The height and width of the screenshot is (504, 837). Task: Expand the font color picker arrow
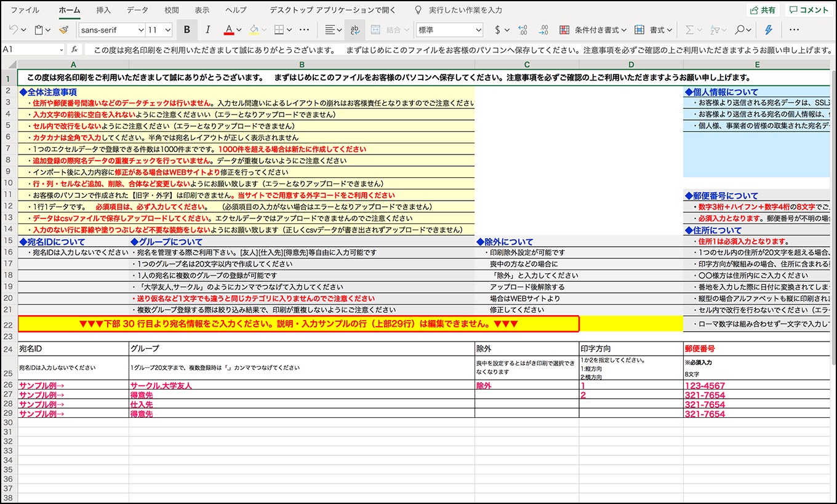click(x=239, y=30)
